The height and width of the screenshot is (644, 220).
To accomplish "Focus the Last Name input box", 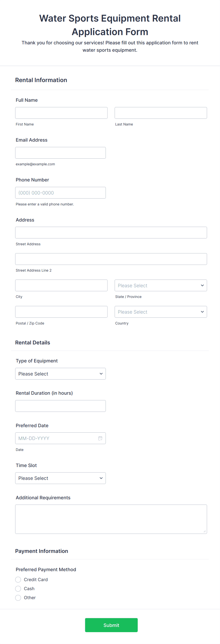I will point(161,113).
